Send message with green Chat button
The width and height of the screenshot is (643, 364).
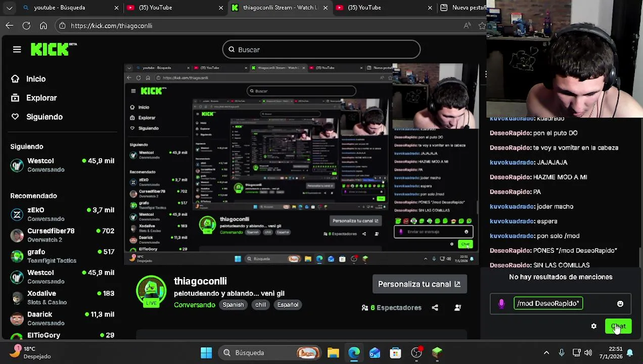point(618,327)
